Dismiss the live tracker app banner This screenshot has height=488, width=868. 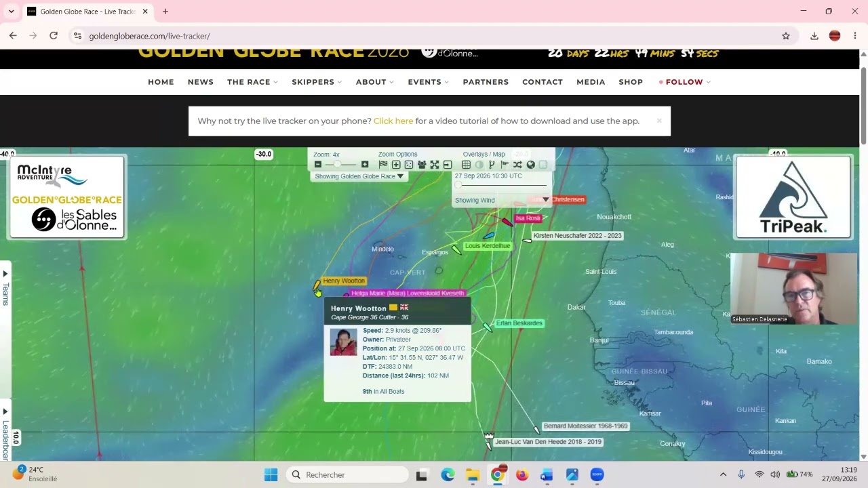coord(659,121)
